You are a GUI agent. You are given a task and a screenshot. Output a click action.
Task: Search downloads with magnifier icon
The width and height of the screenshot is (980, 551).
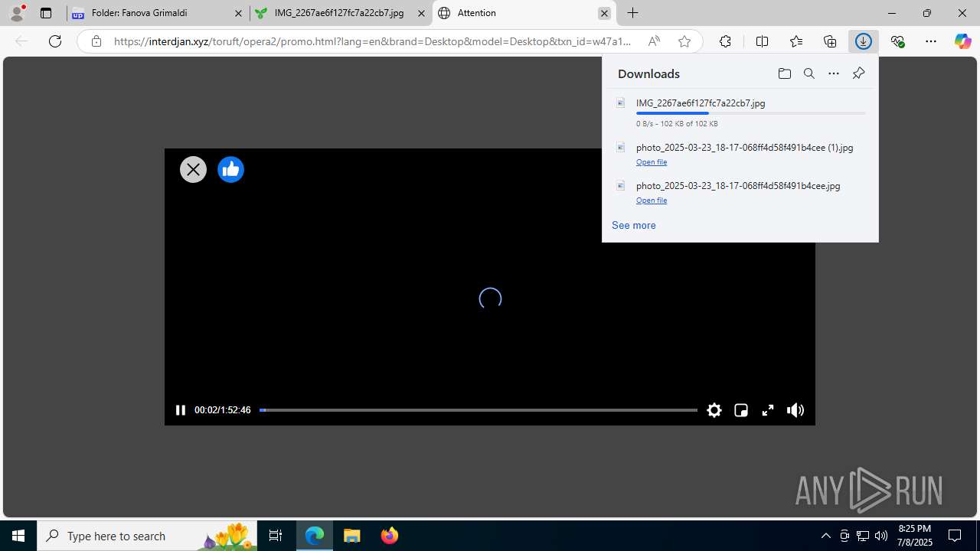808,73
